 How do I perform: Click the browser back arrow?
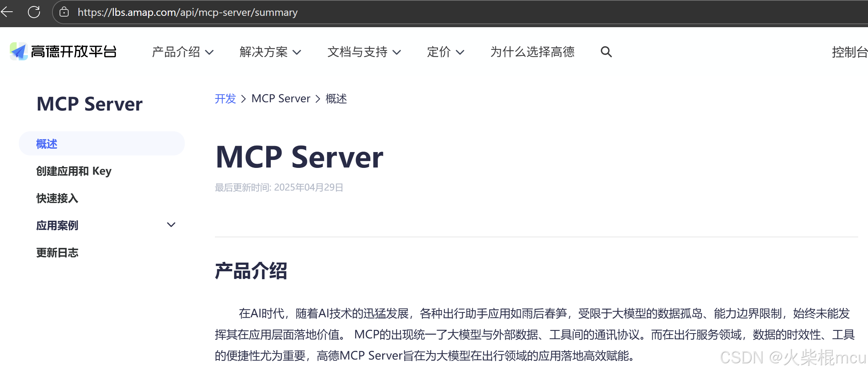(x=7, y=12)
